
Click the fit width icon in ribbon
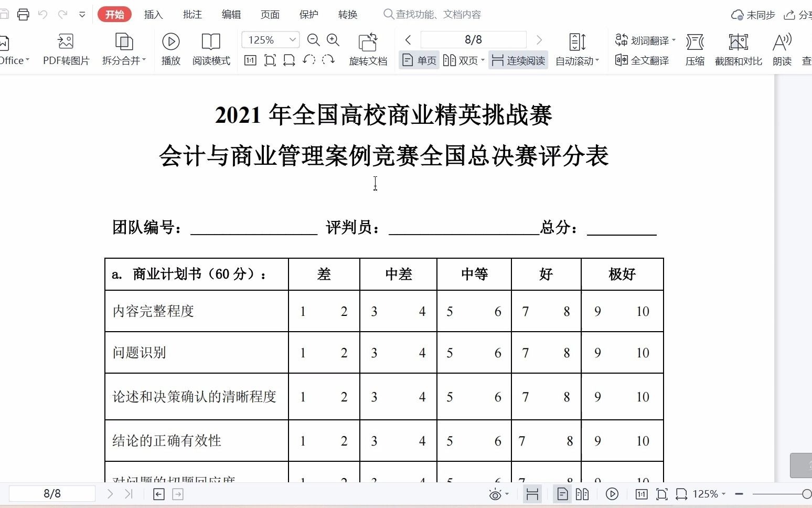(289, 60)
